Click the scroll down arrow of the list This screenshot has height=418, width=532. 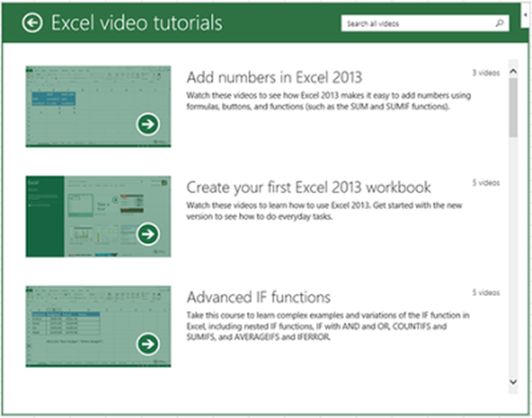click(x=513, y=382)
